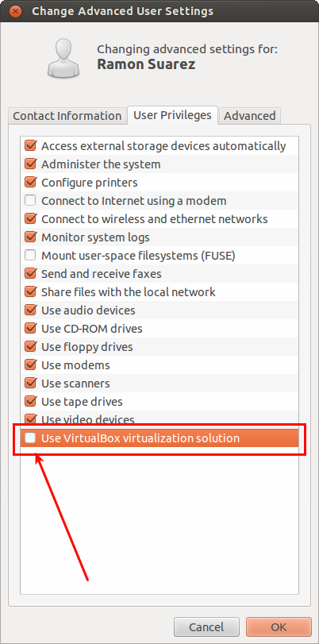Dismiss the dialog with Cancel

click(x=206, y=627)
